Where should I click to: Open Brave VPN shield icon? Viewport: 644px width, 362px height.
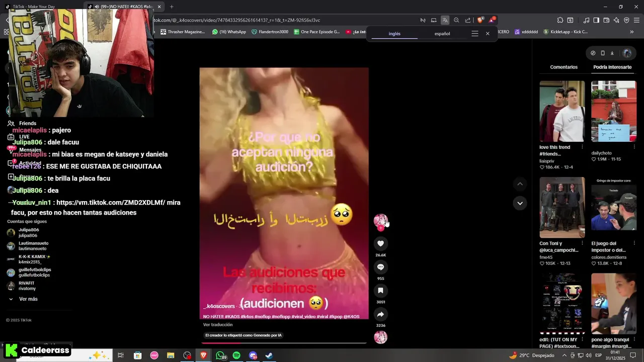[626, 20]
